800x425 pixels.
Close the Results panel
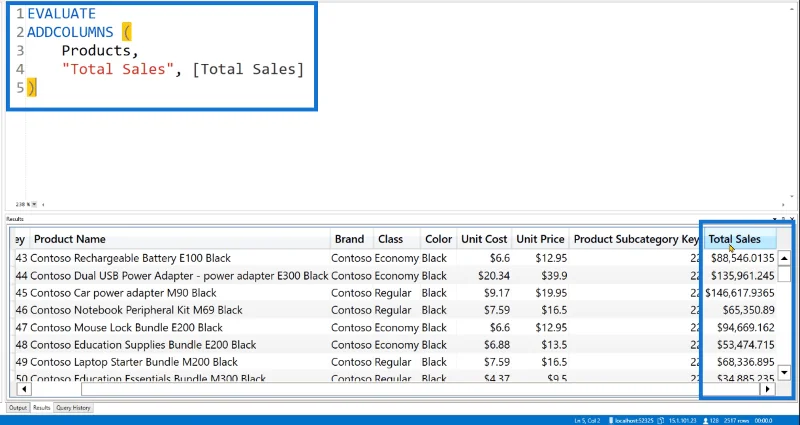point(791,219)
